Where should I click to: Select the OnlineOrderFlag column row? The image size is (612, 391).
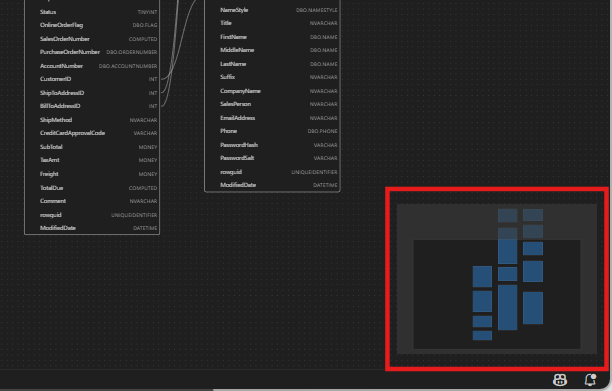pos(92,25)
